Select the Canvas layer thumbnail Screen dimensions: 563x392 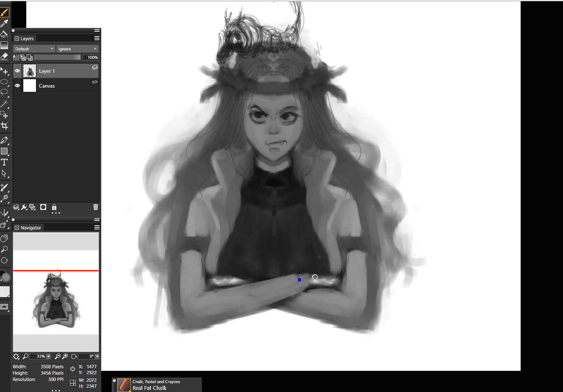pos(30,86)
